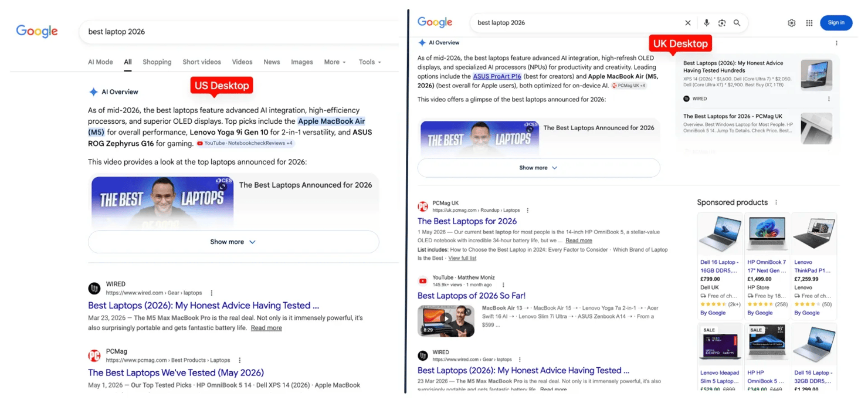The height and width of the screenshot is (403, 868).
Task: Open The Best Laptops We've Tested (May 2026)
Action: pyautogui.click(x=176, y=373)
